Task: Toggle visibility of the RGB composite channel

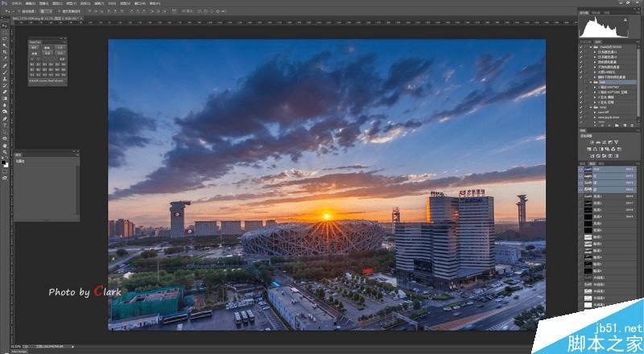Action: tap(580, 169)
